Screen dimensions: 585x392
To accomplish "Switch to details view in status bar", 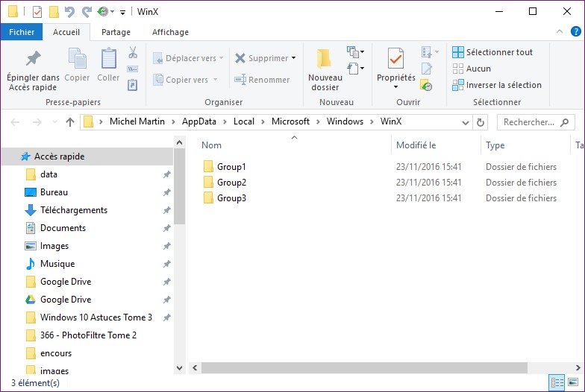I will tap(557, 382).
